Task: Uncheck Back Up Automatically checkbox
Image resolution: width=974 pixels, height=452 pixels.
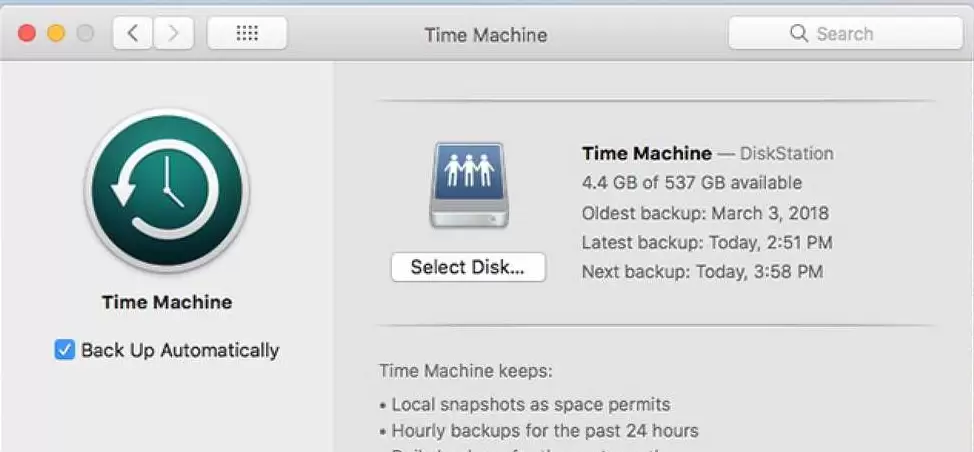Action: (65, 350)
